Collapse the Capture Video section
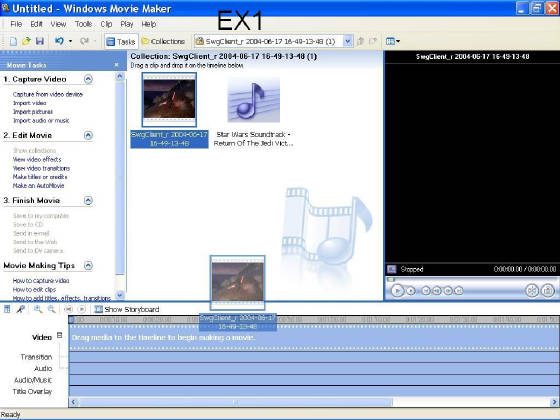This screenshot has height=420, width=560. click(x=88, y=79)
